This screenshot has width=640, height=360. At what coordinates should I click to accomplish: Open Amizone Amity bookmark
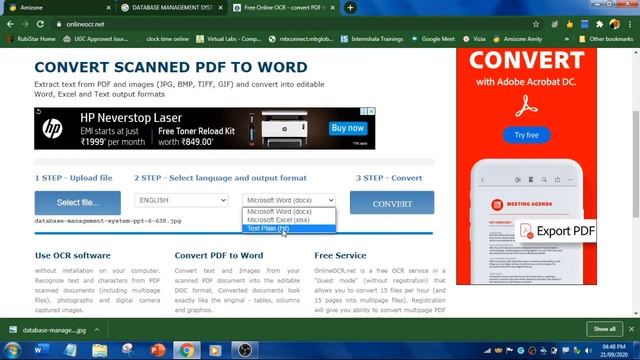[x=518, y=39]
